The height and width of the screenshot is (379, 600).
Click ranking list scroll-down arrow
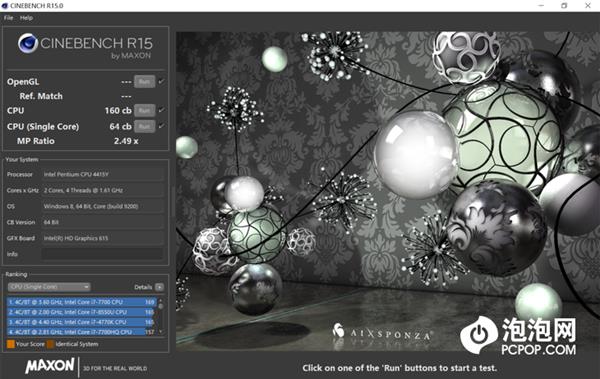(161, 332)
